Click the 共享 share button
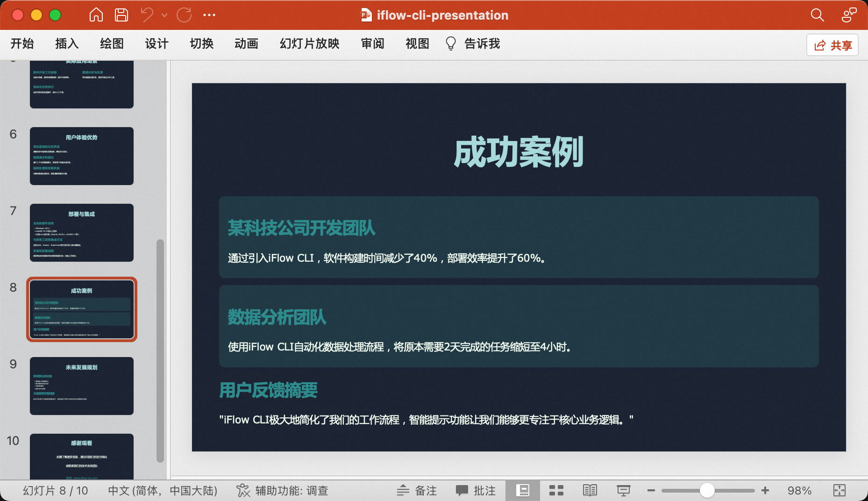Viewport: 868px width, 501px height. [x=832, y=45]
